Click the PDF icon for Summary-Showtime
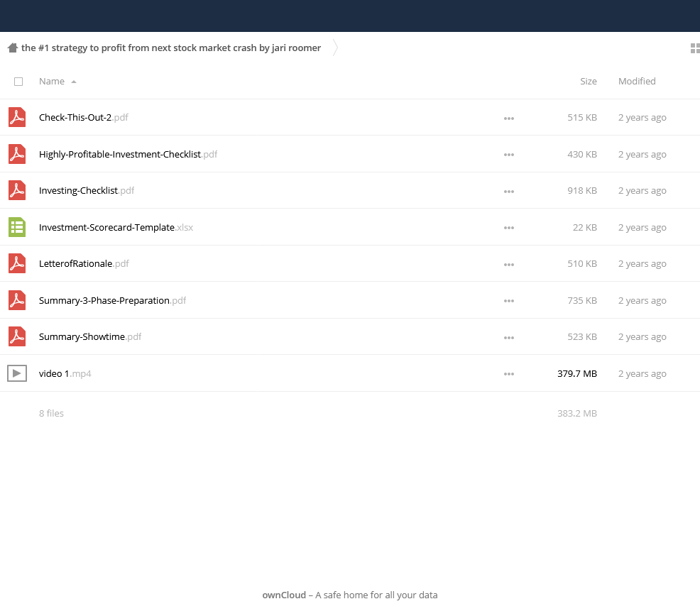Viewport: 700px width, 616px height. tap(17, 336)
